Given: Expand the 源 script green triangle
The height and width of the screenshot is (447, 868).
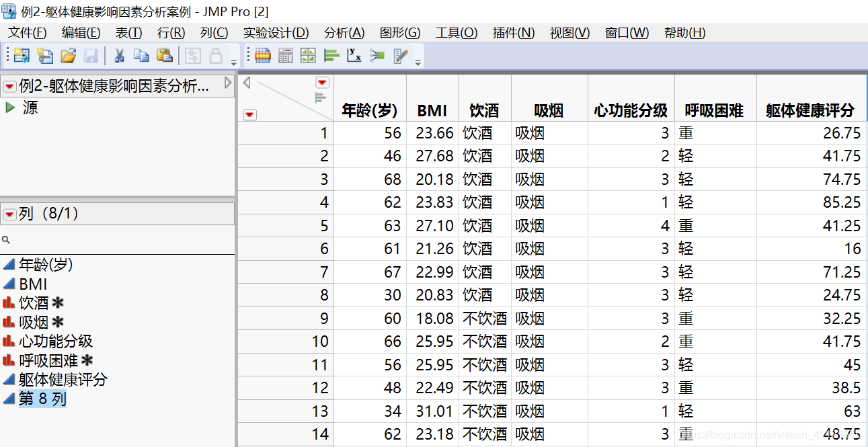Looking at the screenshot, I should [x=10, y=107].
